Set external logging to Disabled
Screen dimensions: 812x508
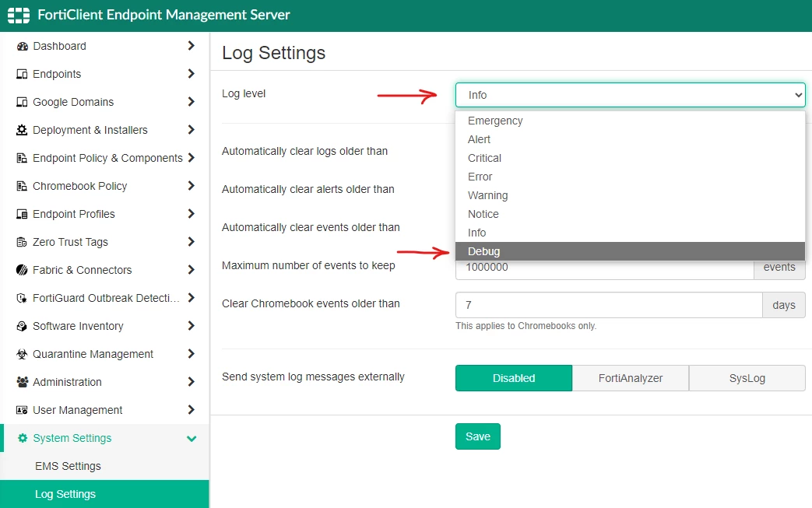click(514, 378)
